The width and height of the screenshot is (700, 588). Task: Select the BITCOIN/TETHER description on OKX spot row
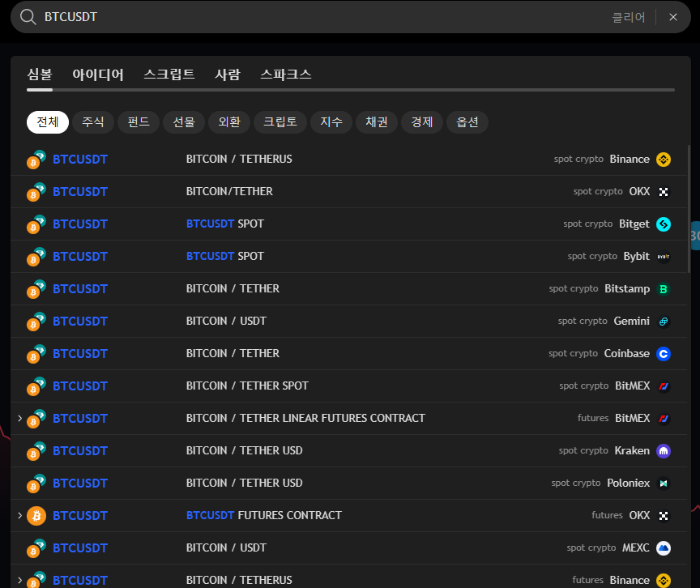coord(229,191)
